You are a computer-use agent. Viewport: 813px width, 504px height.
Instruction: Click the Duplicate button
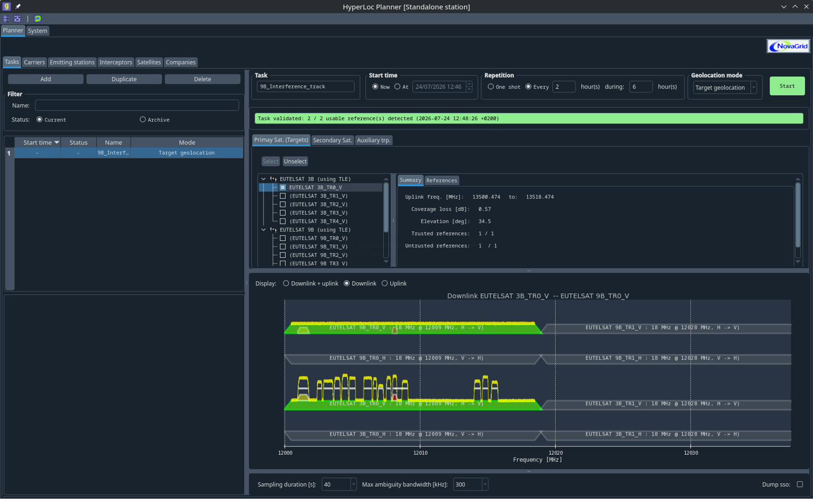tap(124, 79)
